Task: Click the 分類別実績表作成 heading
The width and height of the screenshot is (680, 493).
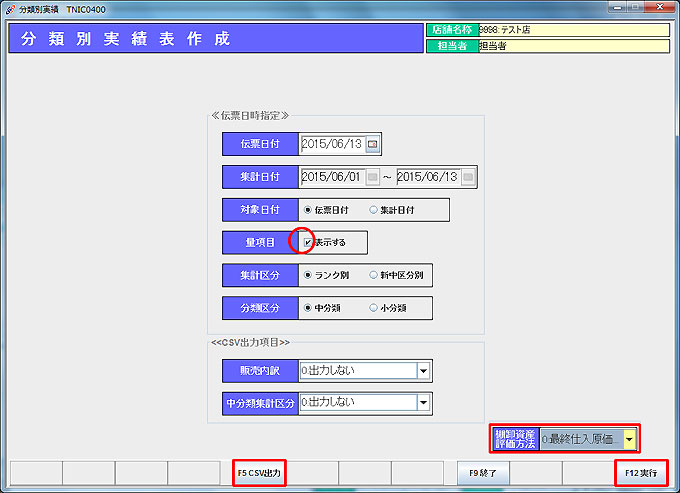Action: tap(125, 39)
